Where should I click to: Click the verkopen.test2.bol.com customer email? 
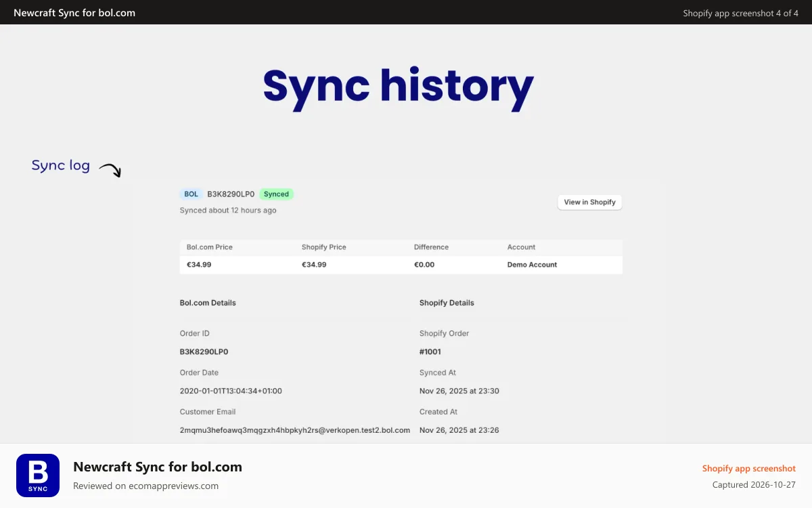coord(295,430)
